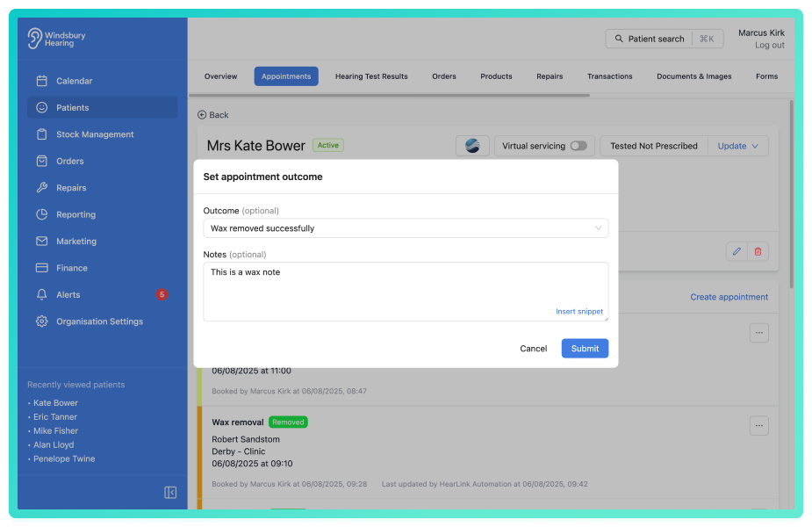
Task: Click the Set appointment outcome dialog title
Action: point(262,177)
